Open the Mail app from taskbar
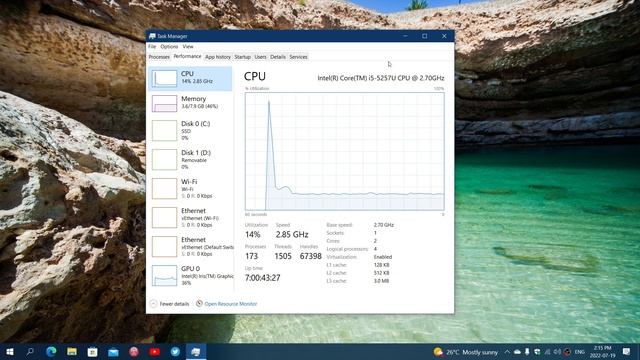Viewport: 640px width, 360px height. pos(113,351)
